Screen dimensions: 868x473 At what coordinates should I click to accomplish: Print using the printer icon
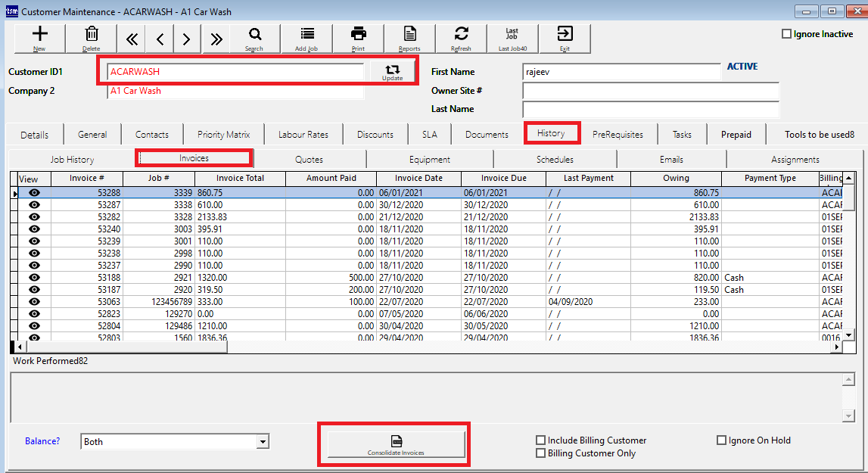point(359,36)
